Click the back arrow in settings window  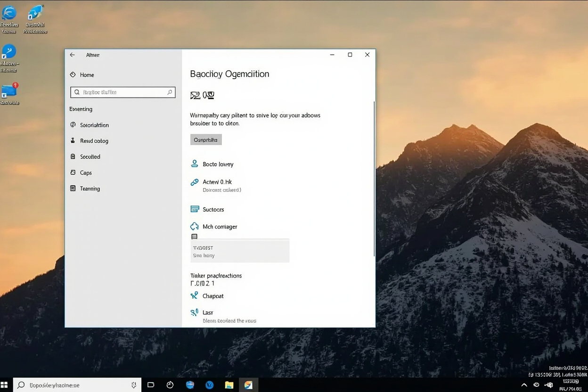coord(72,55)
